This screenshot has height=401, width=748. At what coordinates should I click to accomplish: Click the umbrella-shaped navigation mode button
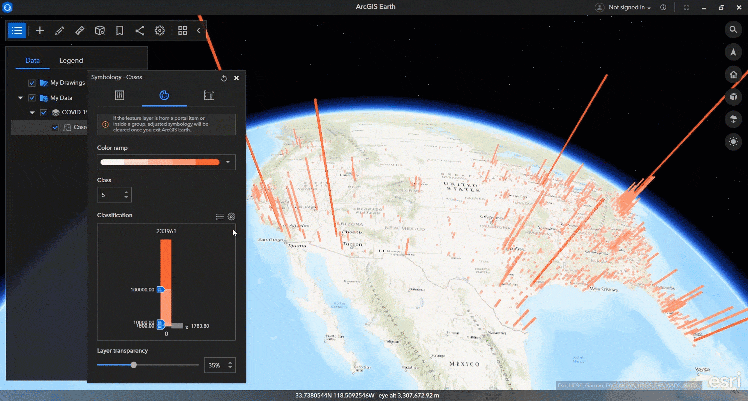733,119
